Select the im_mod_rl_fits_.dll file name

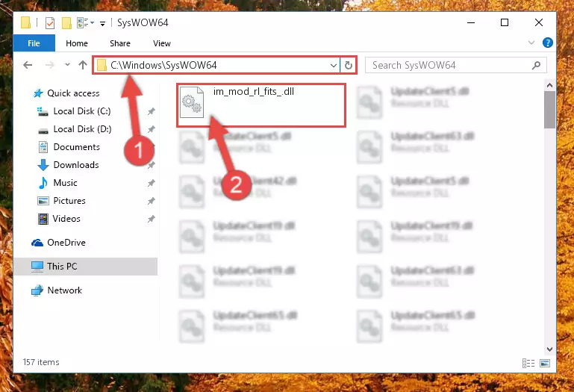pos(254,92)
